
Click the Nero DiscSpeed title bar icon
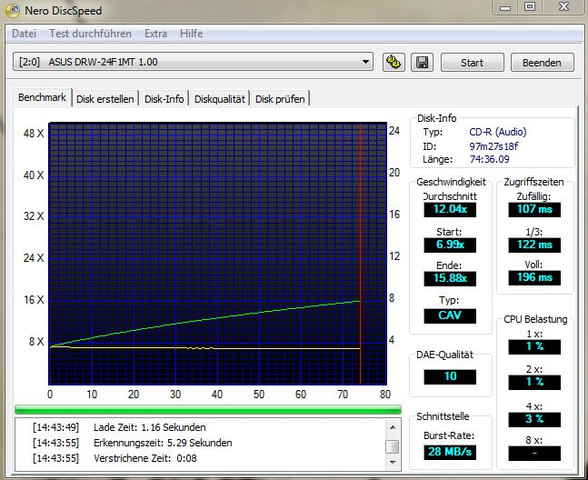tap(12, 10)
